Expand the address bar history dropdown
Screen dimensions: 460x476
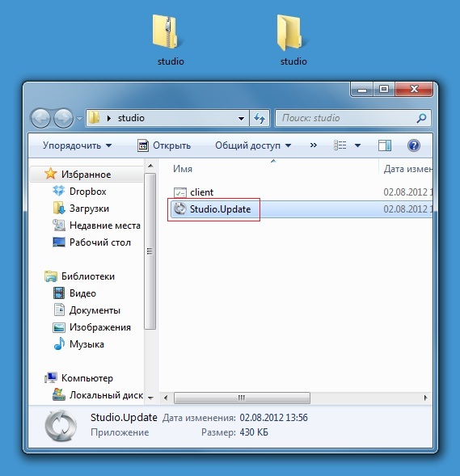(x=241, y=118)
